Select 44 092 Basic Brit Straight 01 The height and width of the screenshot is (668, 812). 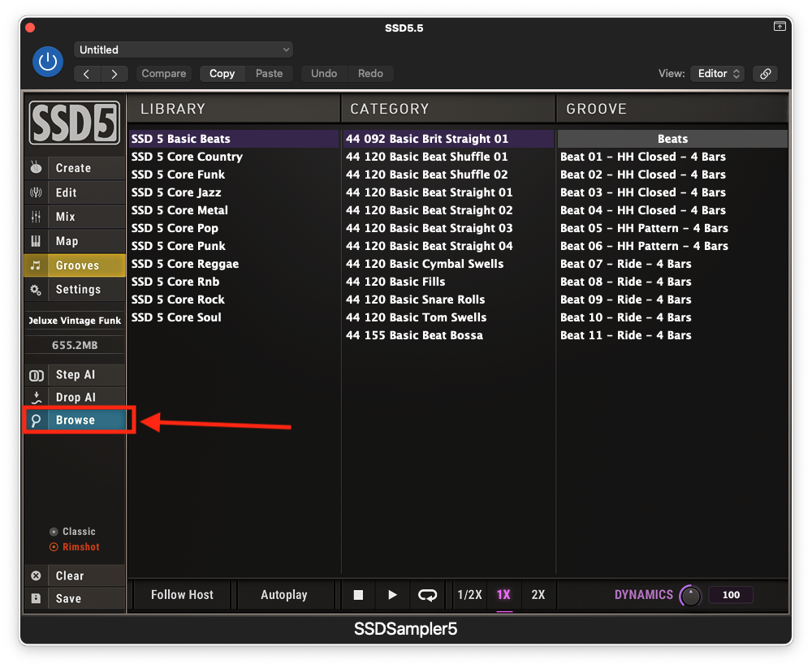448,139
